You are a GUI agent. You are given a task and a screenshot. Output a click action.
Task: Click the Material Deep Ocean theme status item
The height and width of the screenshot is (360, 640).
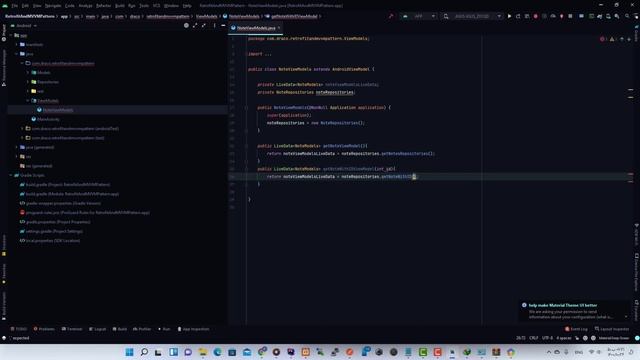[613, 338]
